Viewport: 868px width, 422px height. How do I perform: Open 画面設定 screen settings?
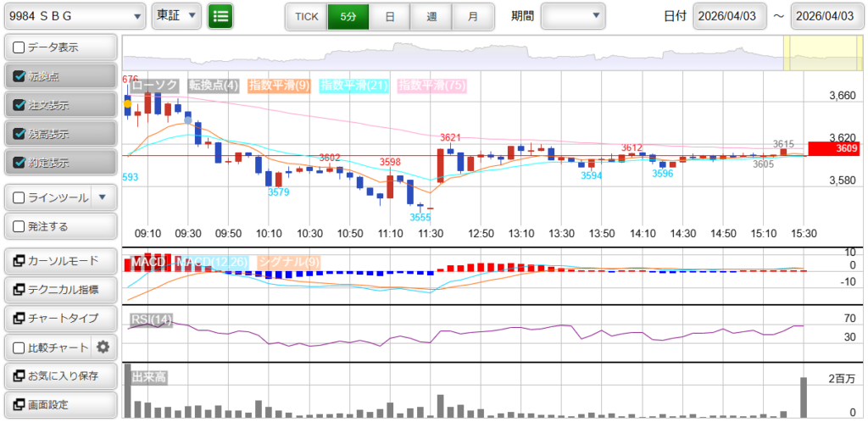60,404
